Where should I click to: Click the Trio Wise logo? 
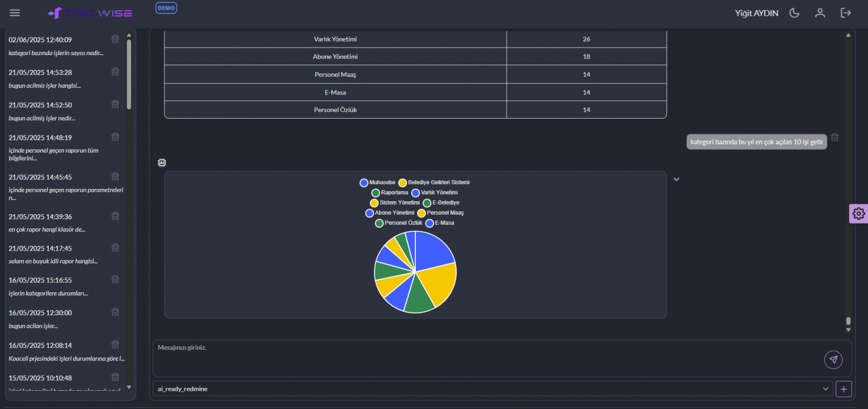(90, 13)
